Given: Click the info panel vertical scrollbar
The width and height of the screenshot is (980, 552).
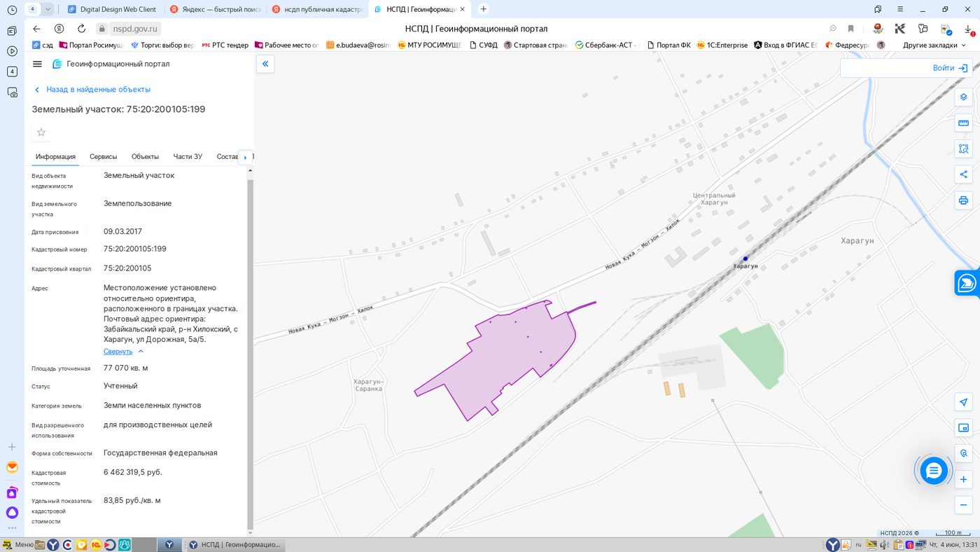Looking at the screenshot, I should pyautogui.click(x=251, y=350).
